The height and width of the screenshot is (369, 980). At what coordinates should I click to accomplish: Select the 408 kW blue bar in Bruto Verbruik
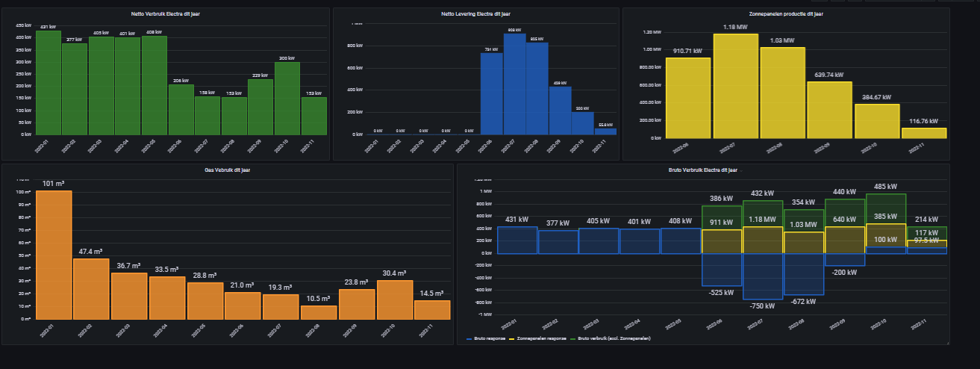[681, 241]
